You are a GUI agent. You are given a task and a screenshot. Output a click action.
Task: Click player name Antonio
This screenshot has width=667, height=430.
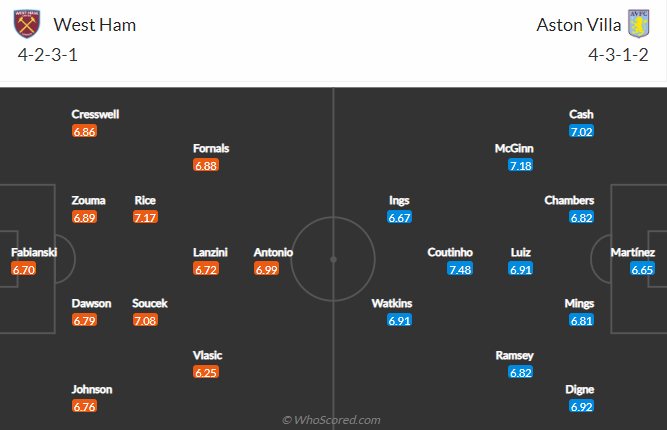[x=273, y=252]
